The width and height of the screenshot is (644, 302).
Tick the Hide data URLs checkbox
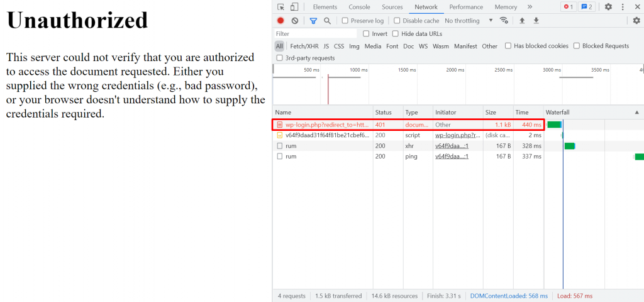[396, 33]
